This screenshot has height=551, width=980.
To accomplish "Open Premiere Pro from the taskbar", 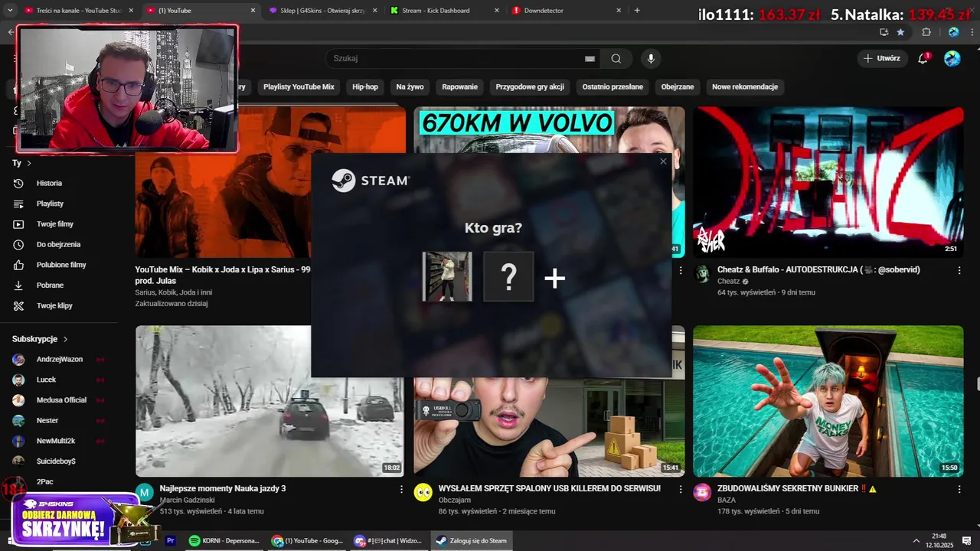I will pos(171,540).
